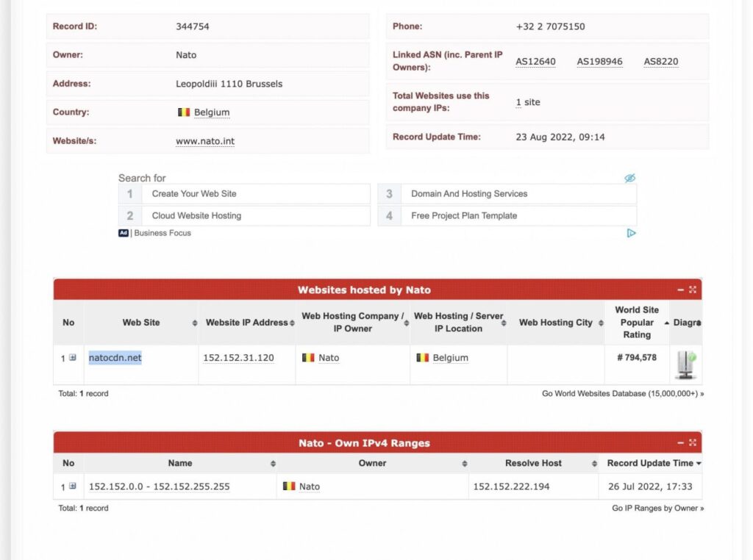Image resolution: width=753 pixels, height=560 pixels.
Task: Select 'Domain And Hosting Services' ad result
Action: (507, 194)
